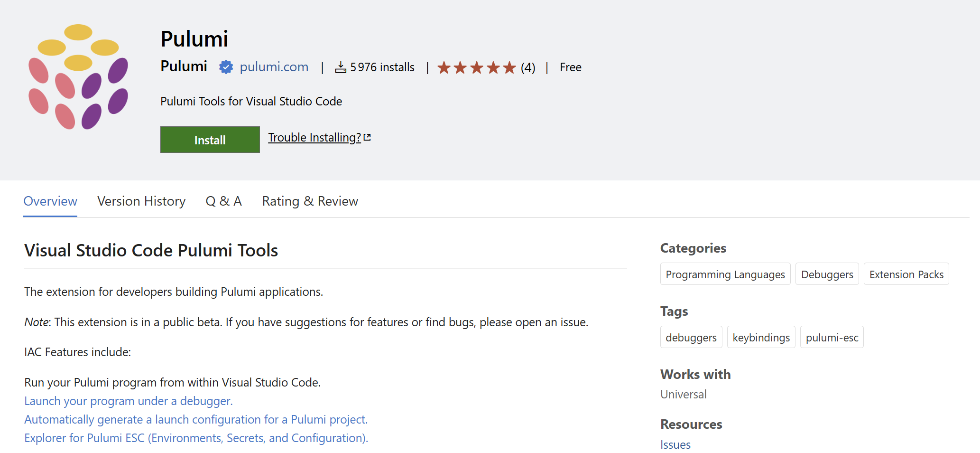Go to the Rating & Review tab

click(x=310, y=201)
